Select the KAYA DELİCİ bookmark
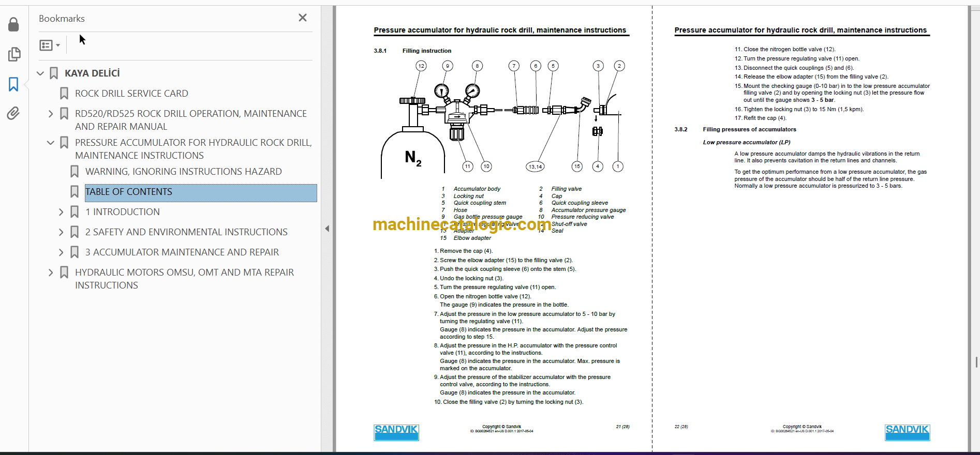980x455 pixels. point(92,73)
